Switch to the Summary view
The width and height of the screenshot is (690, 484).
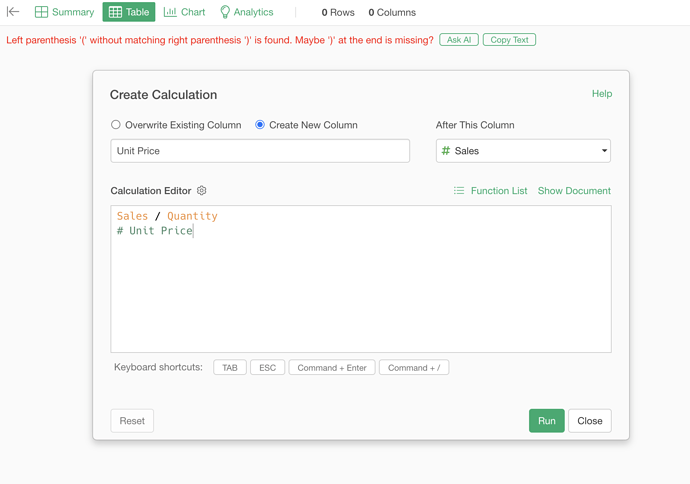(65, 12)
